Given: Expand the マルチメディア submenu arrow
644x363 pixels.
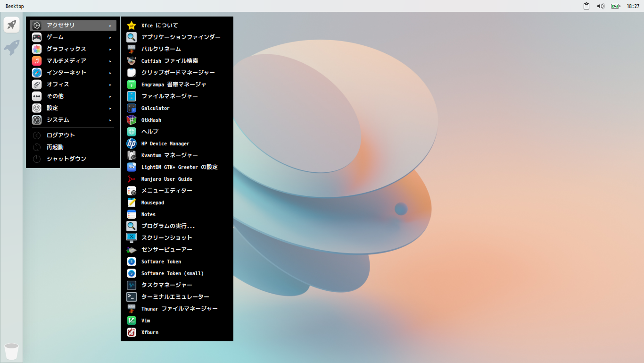Looking at the screenshot, I should (110, 61).
